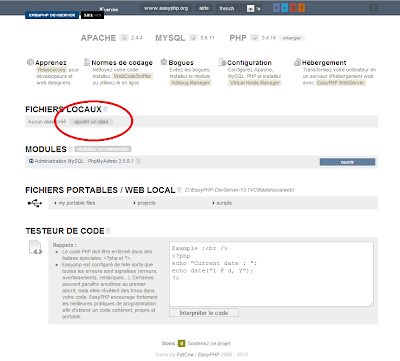Screen dimensions: 400x361
Task: Expand the my portable files folder
Action: 75,203
